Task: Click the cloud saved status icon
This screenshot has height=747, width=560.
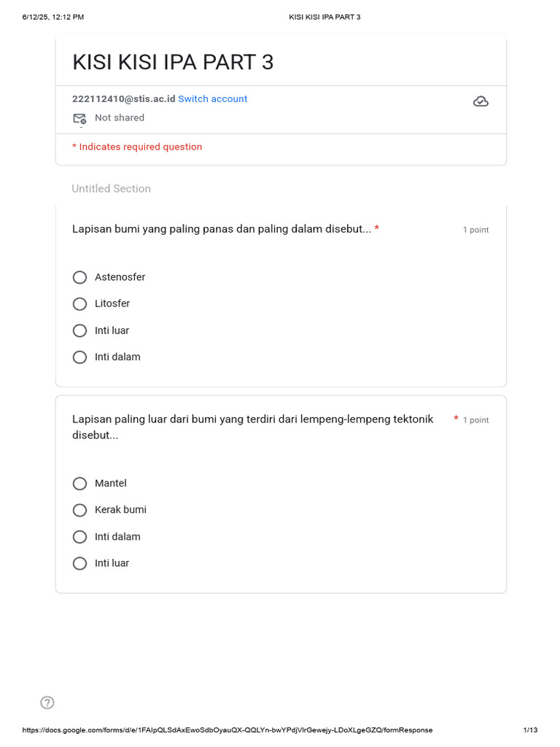Action: (x=481, y=101)
